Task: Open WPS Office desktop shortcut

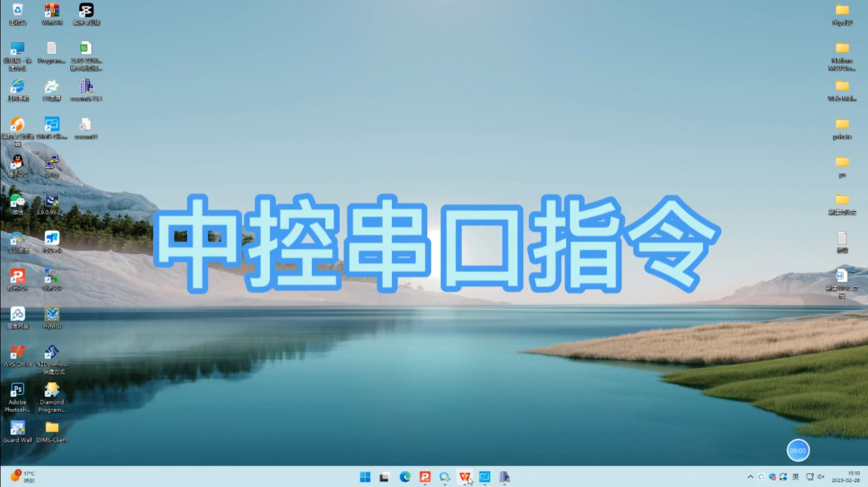Action: (17, 354)
